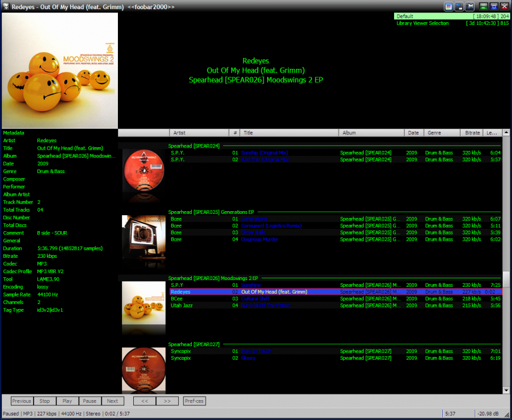This screenshot has height=420, width=512.
Task: Seek backward with the << button
Action: [145, 401]
